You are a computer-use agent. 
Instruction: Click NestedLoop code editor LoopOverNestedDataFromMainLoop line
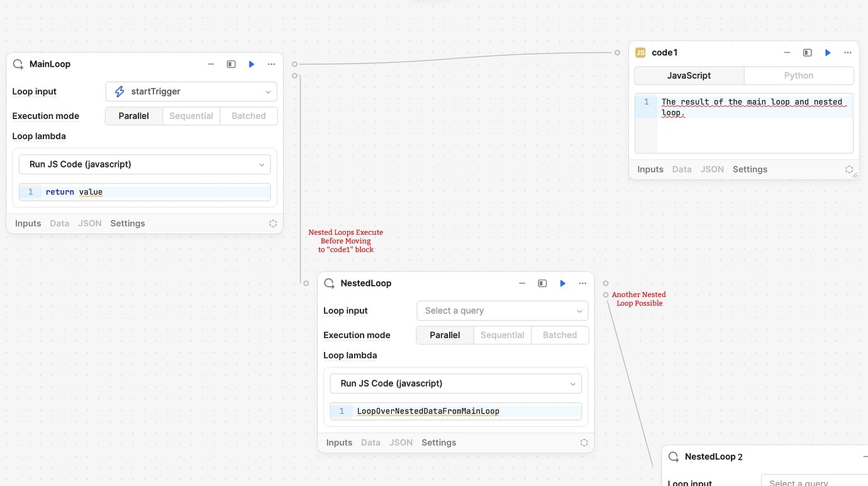click(x=456, y=411)
